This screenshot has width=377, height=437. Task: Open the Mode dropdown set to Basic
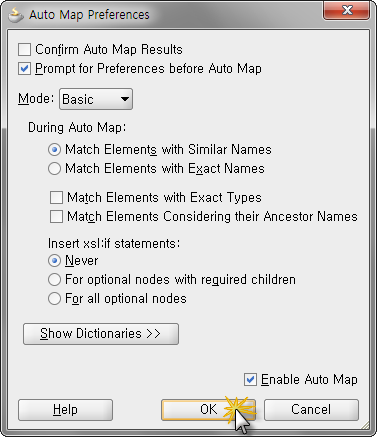[x=96, y=99]
